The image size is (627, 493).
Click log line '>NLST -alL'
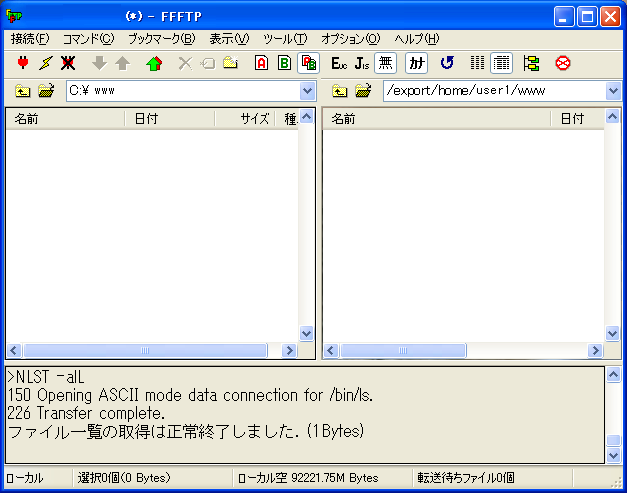tap(46, 377)
